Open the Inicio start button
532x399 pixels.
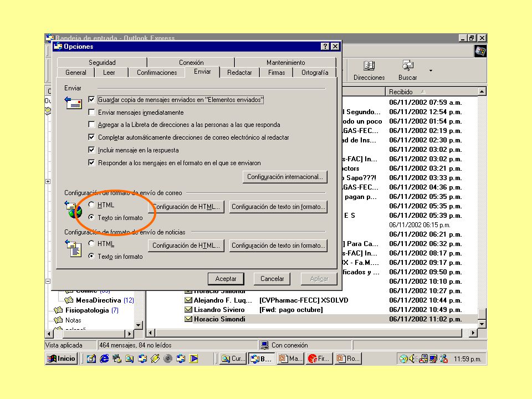[x=62, y=359]
